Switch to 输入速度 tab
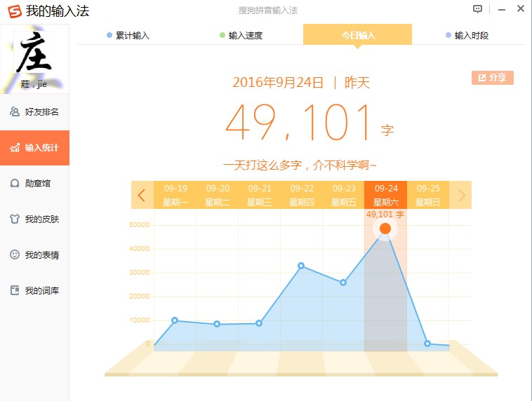Viewport: 532px width, 401px height. (241, 35)
